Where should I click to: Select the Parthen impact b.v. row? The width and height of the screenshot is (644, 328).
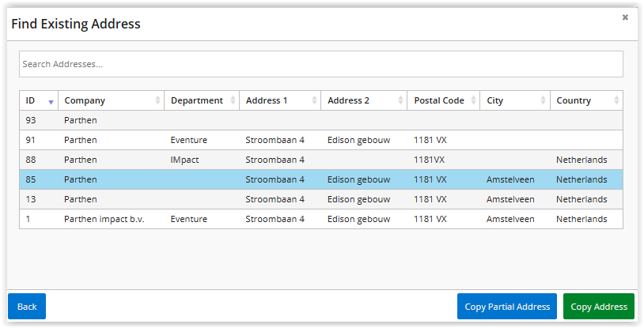coord(321,219)
